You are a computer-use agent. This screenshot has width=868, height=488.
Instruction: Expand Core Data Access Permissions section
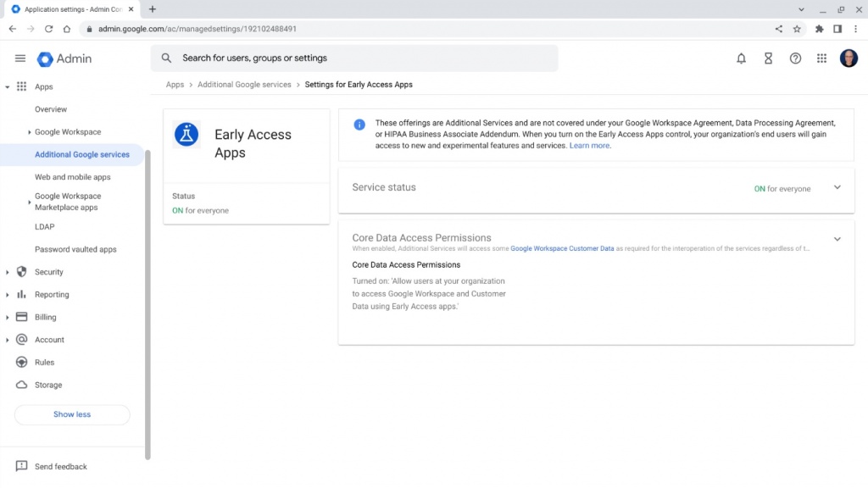(x=837, y=239)
